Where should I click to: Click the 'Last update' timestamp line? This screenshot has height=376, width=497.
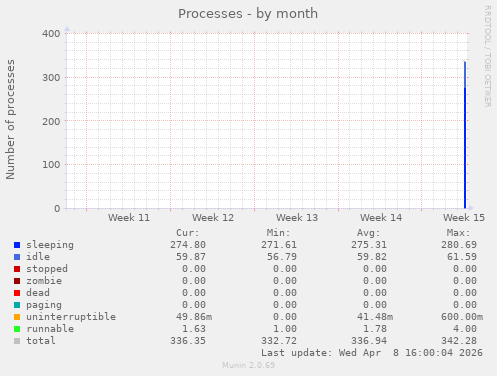(x=372, y=353)
